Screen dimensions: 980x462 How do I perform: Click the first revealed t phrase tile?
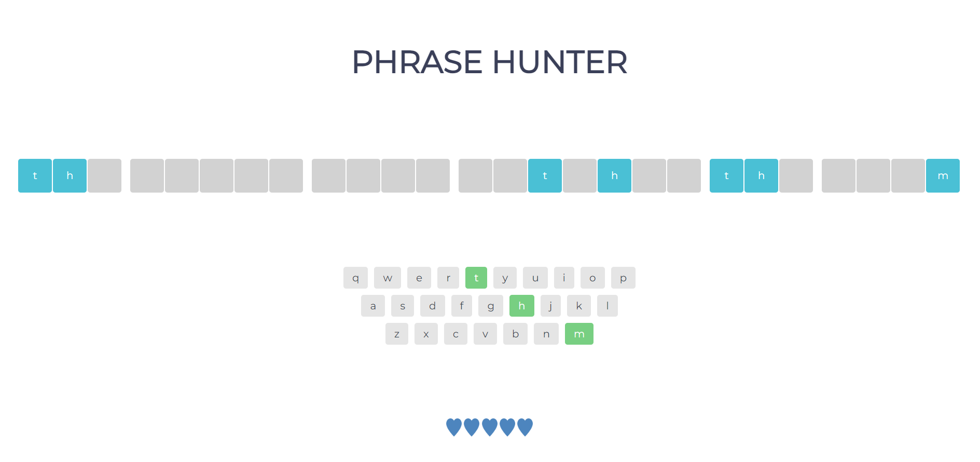tap(35, 175)
